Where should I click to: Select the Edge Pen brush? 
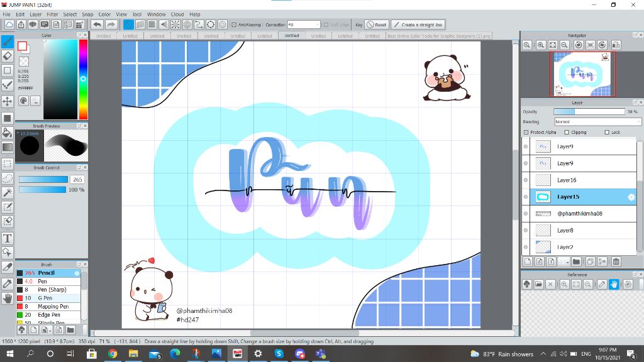48,315
